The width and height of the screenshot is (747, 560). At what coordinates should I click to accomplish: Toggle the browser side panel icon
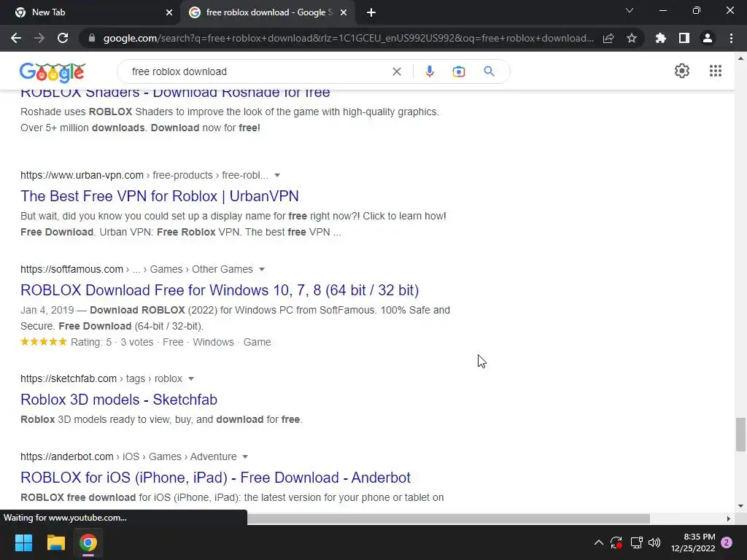684,38
